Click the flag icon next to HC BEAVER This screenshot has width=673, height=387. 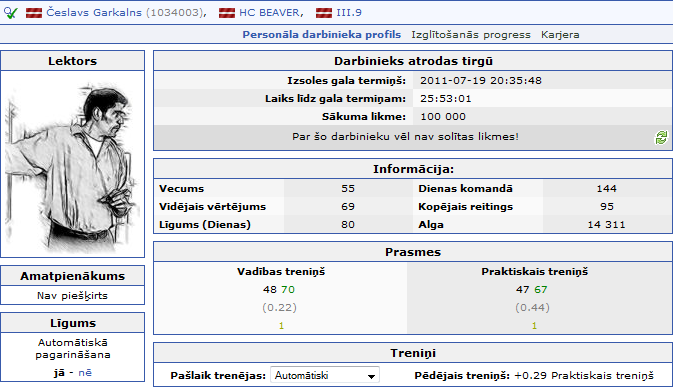(x=227, y=13)
